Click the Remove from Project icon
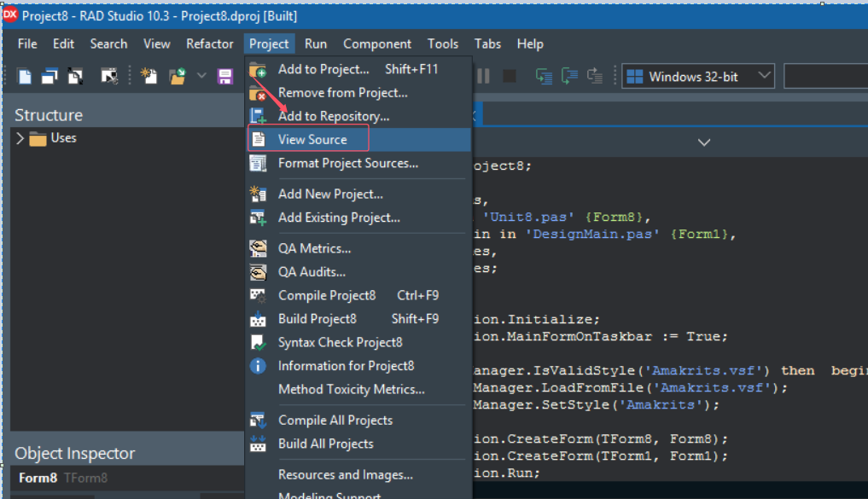 258,94
